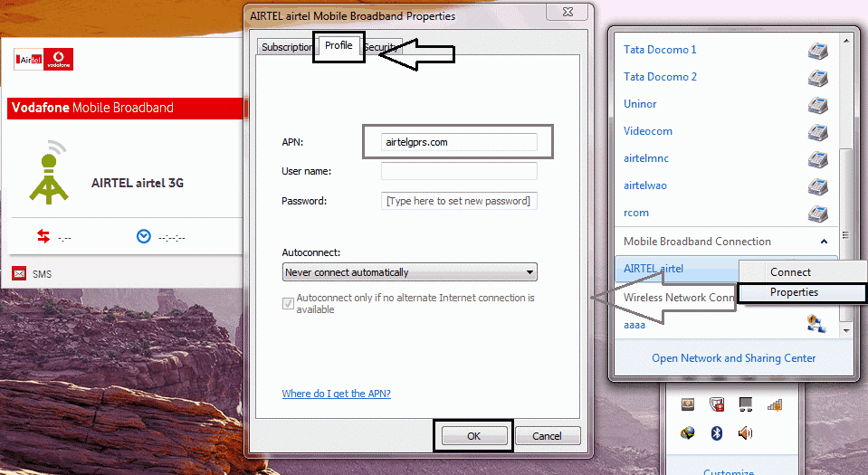Click the Cancel button
This screenshot has width=868, height=475.
(x=547, y=436)
